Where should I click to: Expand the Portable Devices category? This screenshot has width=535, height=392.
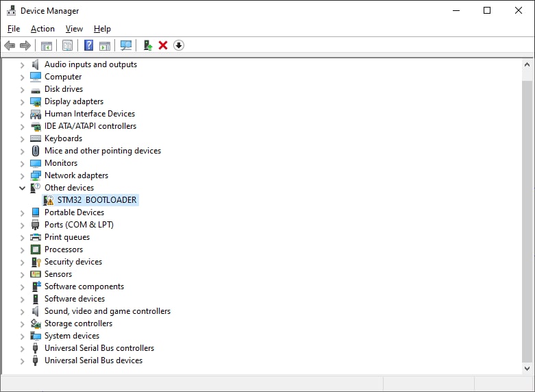[x=22, y=213]
